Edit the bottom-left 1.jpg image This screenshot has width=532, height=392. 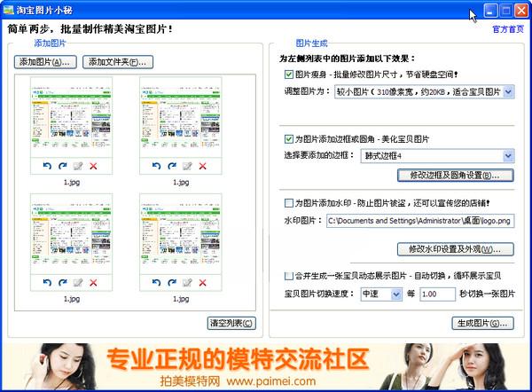coord(78,282)
